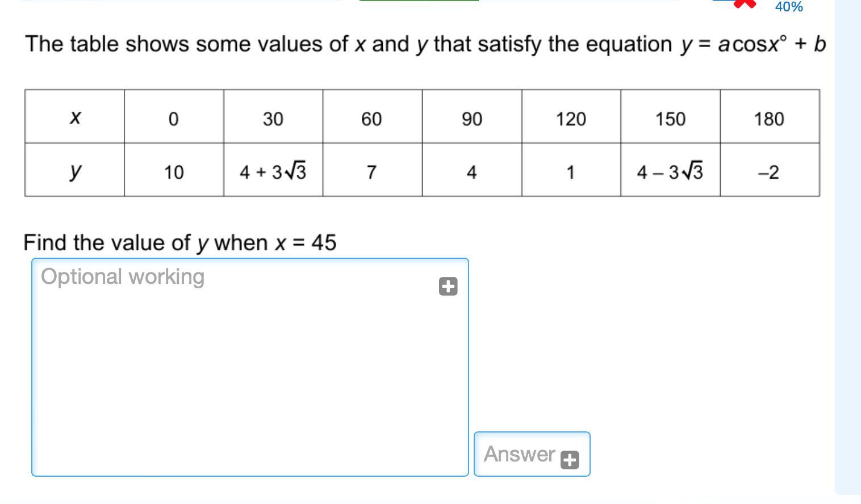Click the x-value cell containing 90

tap(472, 116)
